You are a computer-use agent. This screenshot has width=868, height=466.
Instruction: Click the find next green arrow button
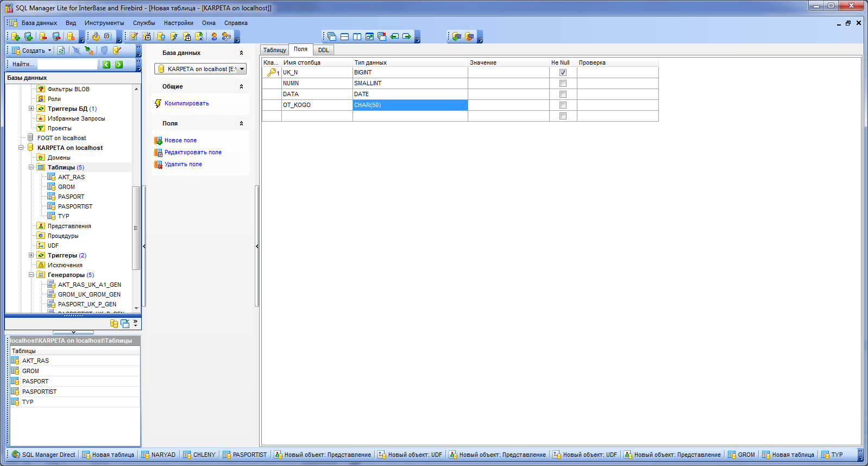pyautogui.click(x=119, y=64)
